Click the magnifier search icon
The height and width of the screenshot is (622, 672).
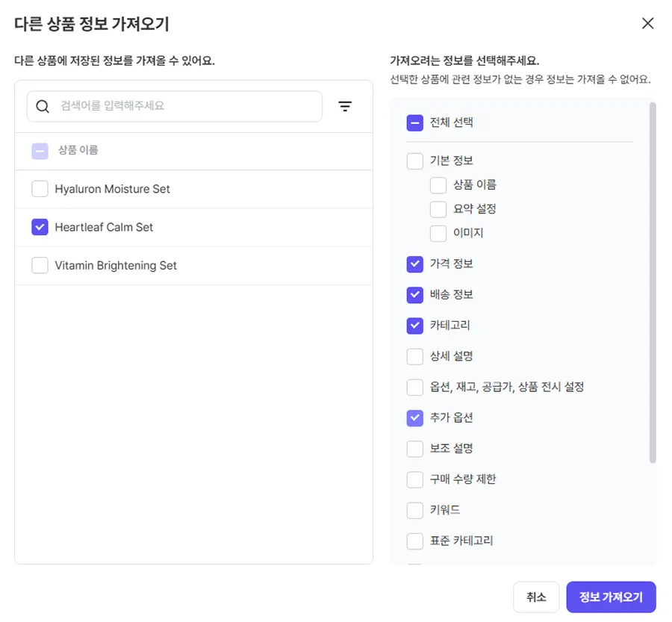[43, 107]
